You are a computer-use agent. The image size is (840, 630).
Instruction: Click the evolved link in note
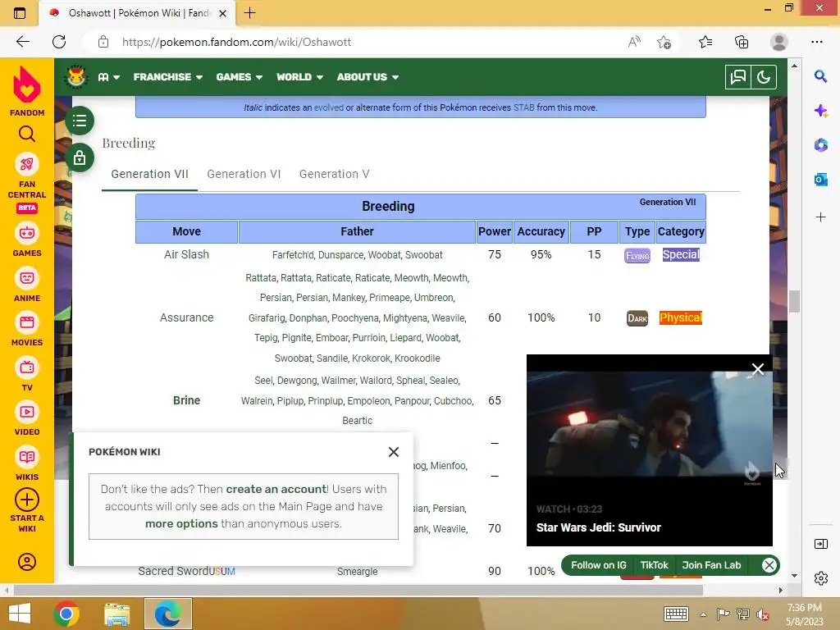328,107
